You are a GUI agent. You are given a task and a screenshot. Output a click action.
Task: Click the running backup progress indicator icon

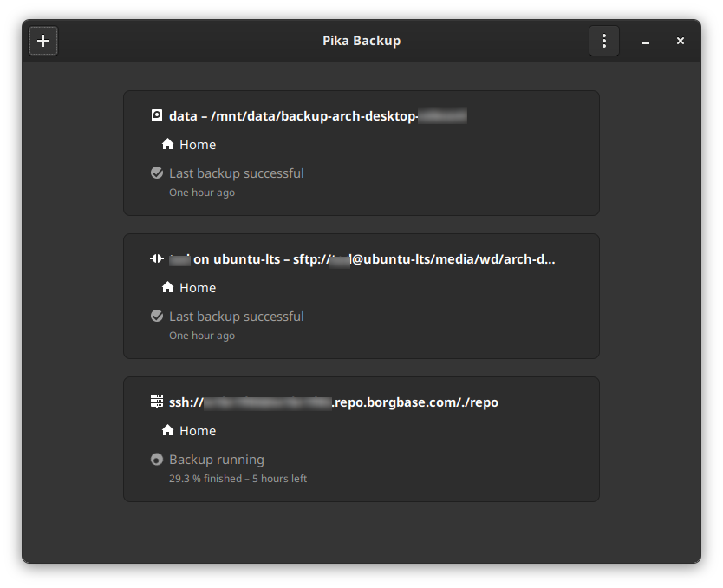tap(157, 460)
